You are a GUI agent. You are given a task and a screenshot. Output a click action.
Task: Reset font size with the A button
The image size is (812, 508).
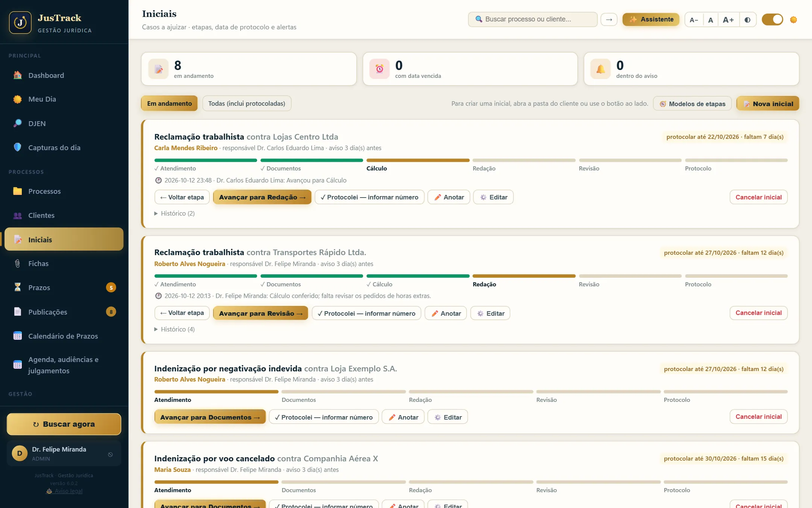(x=710, y=20)
